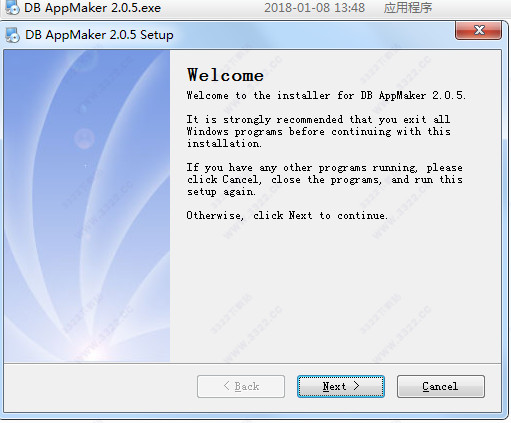Viewport: 511px width, 423px height.
Task: Select the DB AppMaker 2.0.5.exe file name
Action: [x=92, y=8]
